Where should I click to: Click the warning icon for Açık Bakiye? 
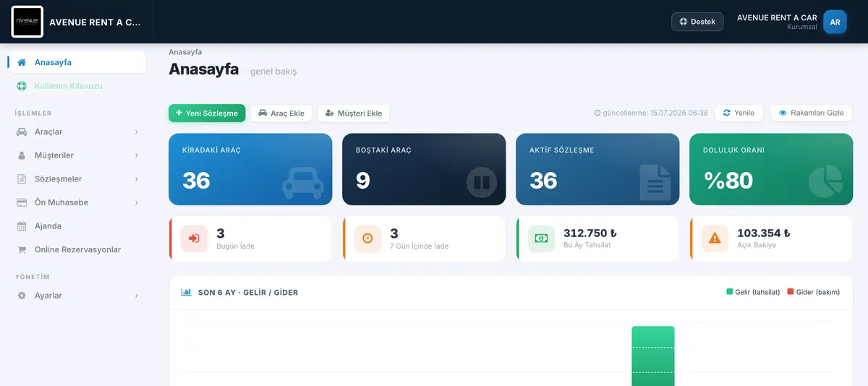[x=715, y=239]
